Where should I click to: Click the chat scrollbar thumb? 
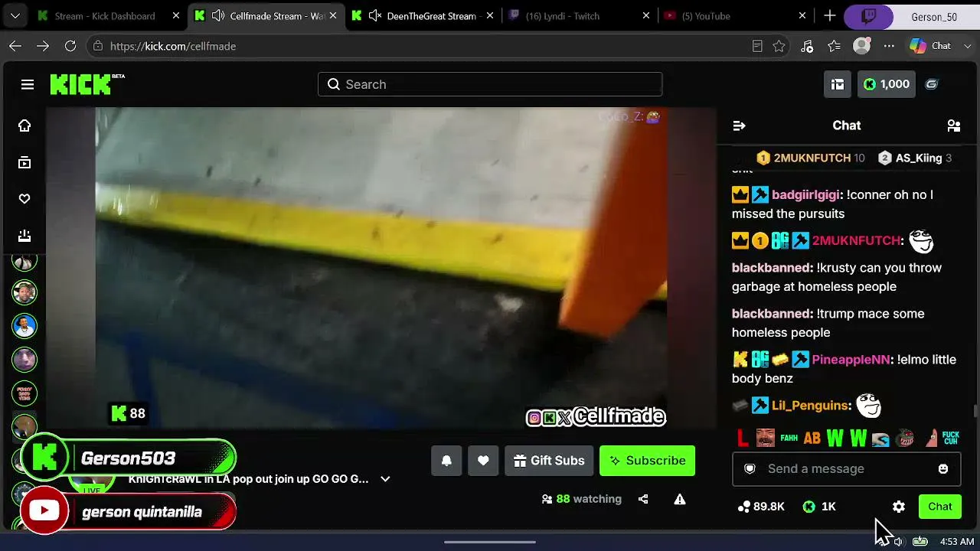point(975,411)
